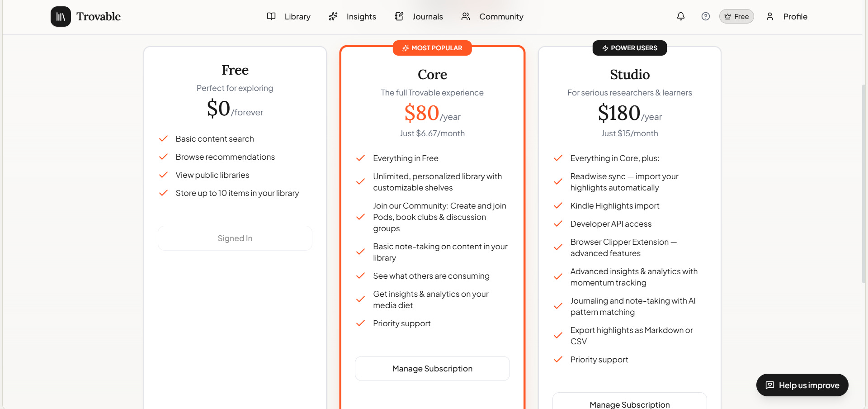The width and height of the screenshot is (868, 409).
Task: Click checkmark beside Studio Priority support
Action: [558, 359]
